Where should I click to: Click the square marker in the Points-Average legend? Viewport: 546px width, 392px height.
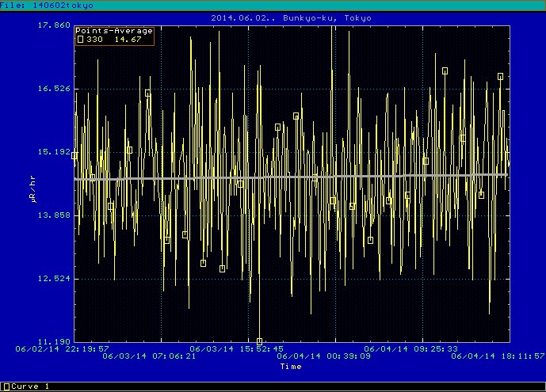click(79, 39)
